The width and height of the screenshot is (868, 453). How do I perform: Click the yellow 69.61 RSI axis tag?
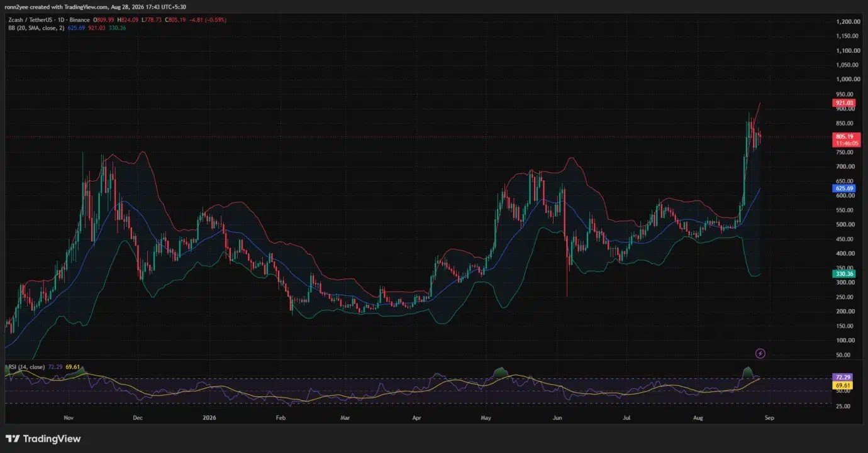click(843, 384)
